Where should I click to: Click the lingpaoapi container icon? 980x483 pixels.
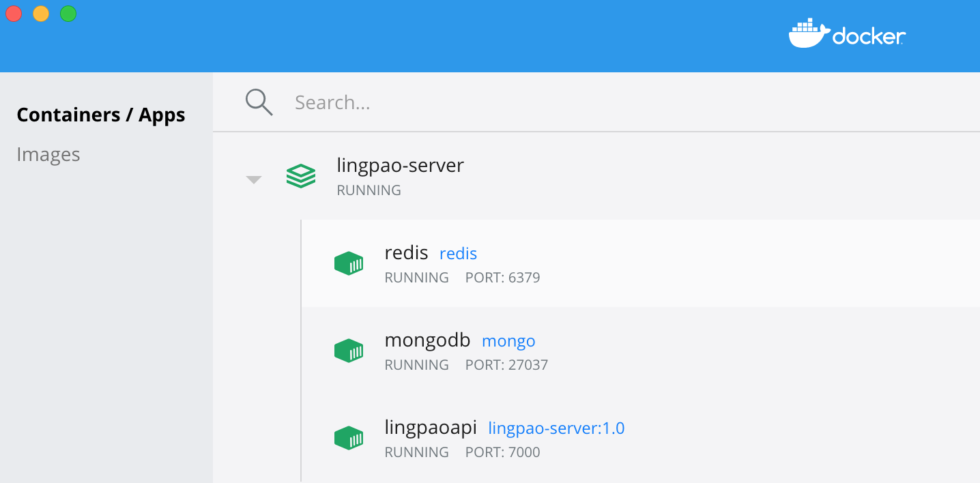349,438
